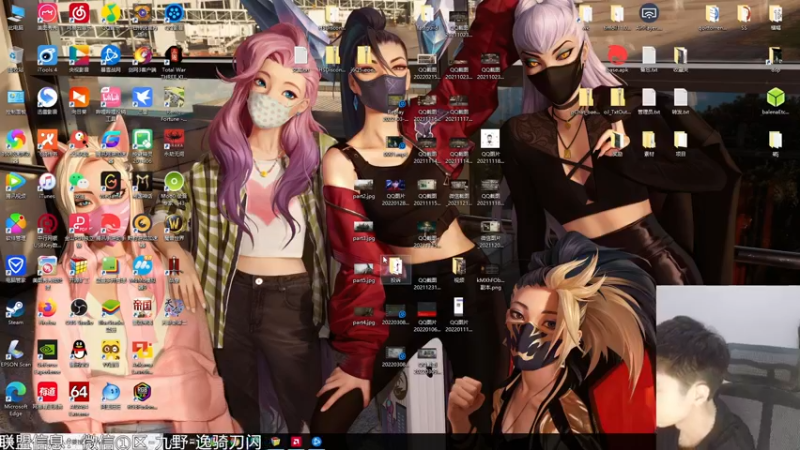800x450 pixels.
Task: Open the Control Panel desktop icon
Action: tap(15, 97)
